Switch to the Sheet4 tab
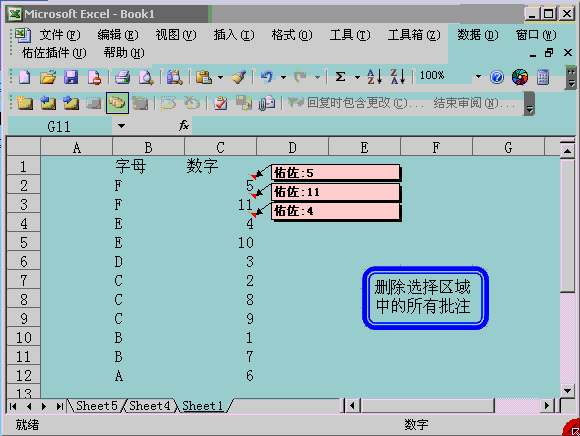This screenshot has height=436, width=580. pyautogui.click(x=149, y=406)
